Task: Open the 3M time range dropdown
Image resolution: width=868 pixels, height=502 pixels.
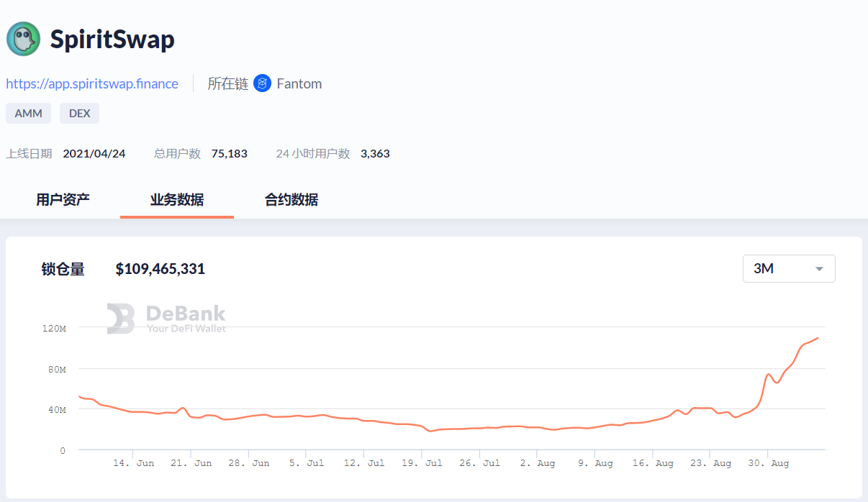Action: [789, 268]
